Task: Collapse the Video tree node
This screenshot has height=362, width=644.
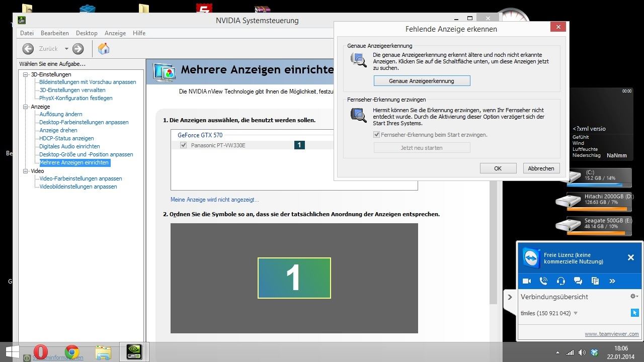Action: (x=26, y=171)
